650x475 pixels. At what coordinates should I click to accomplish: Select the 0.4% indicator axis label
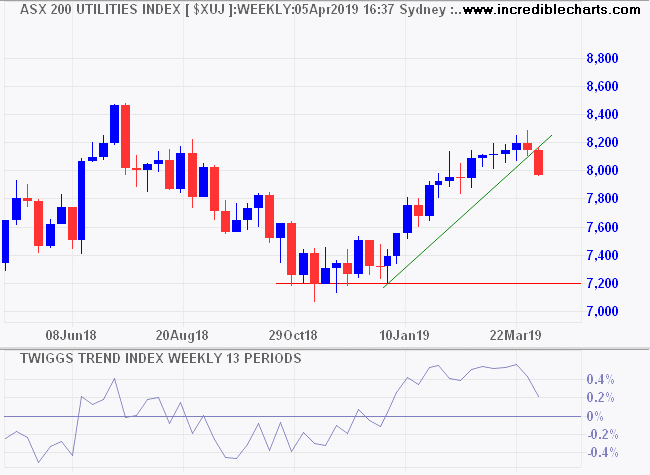[600, 379]
